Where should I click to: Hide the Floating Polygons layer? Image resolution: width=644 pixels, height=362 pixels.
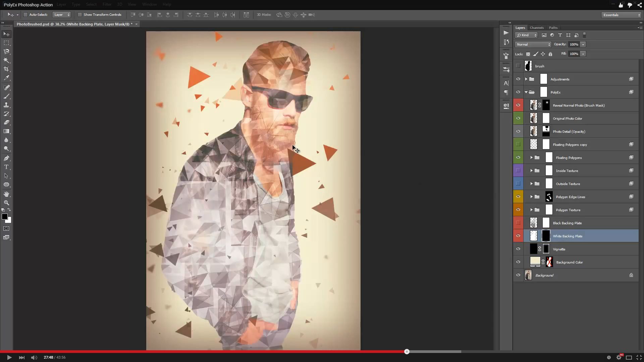(x=518, y=157)
